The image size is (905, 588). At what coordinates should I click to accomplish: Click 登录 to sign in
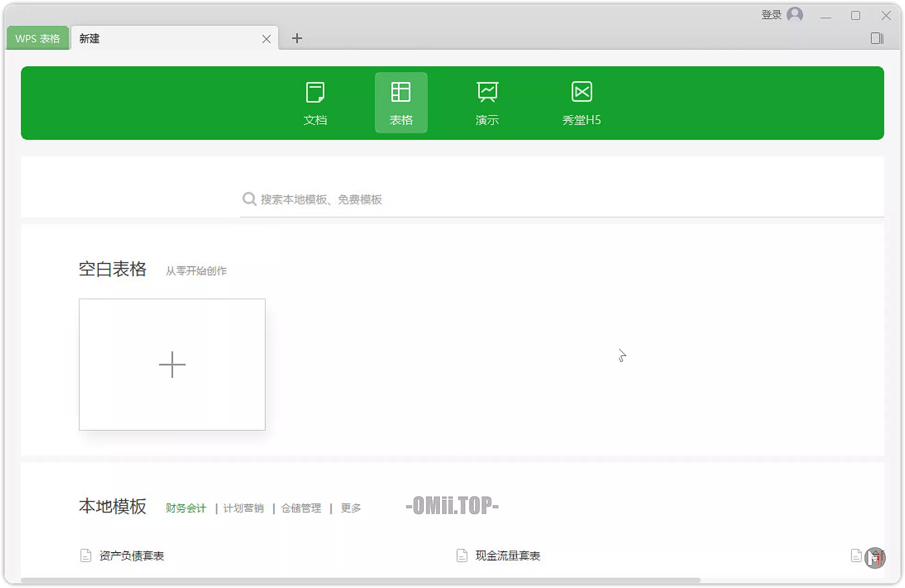[771, 15]
